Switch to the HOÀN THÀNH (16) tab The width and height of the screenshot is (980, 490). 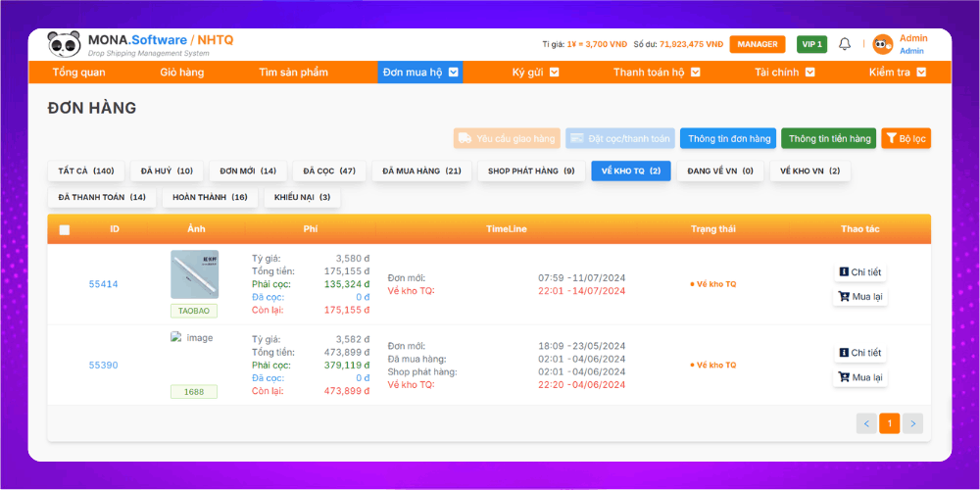click(210, 198)
